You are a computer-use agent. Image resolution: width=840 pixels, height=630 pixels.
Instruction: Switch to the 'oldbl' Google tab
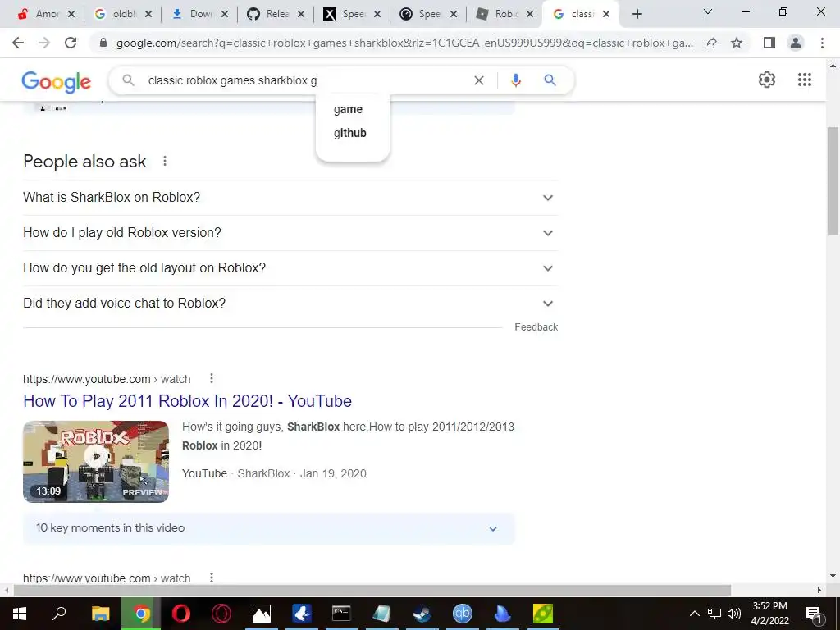point(117,15)
